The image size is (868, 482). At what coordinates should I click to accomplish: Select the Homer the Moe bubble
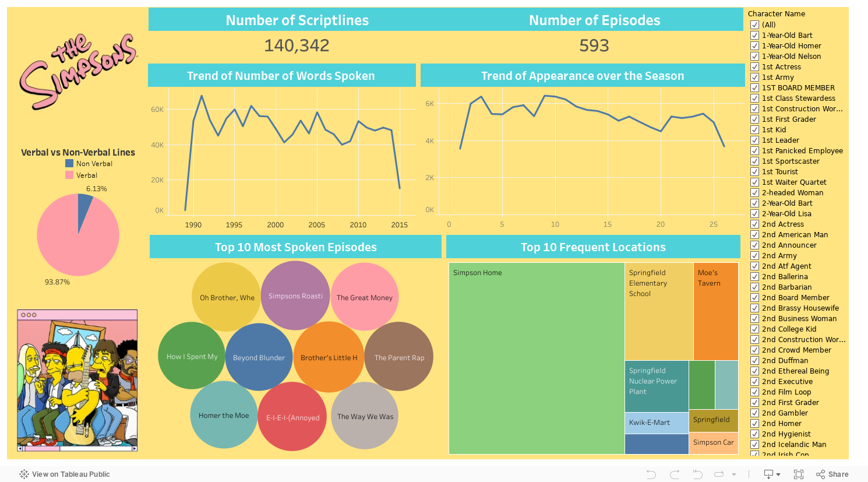point(224,415)
